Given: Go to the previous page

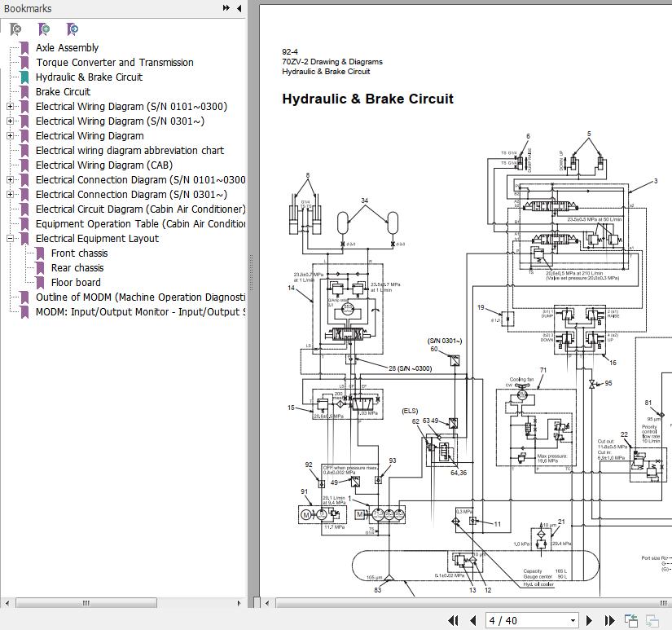Looking at the screenshot, I should click(473, 620).
